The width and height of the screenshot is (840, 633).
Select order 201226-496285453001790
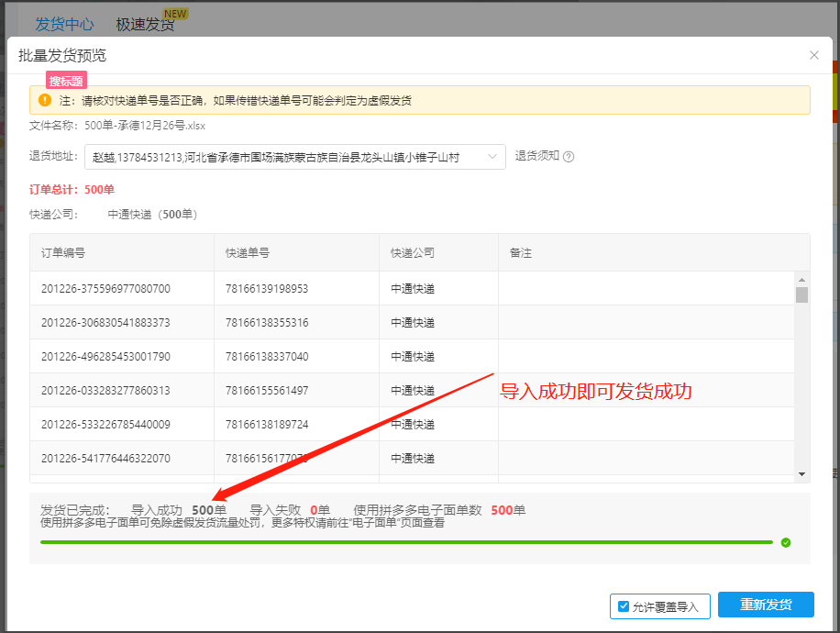pyautogui.click(x=105, y=357)
